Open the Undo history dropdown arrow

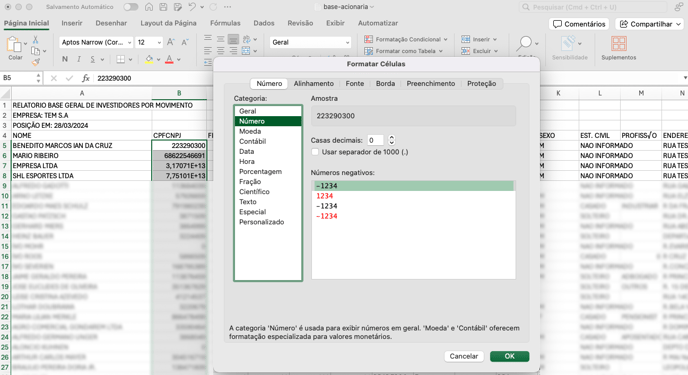[202, 7]
